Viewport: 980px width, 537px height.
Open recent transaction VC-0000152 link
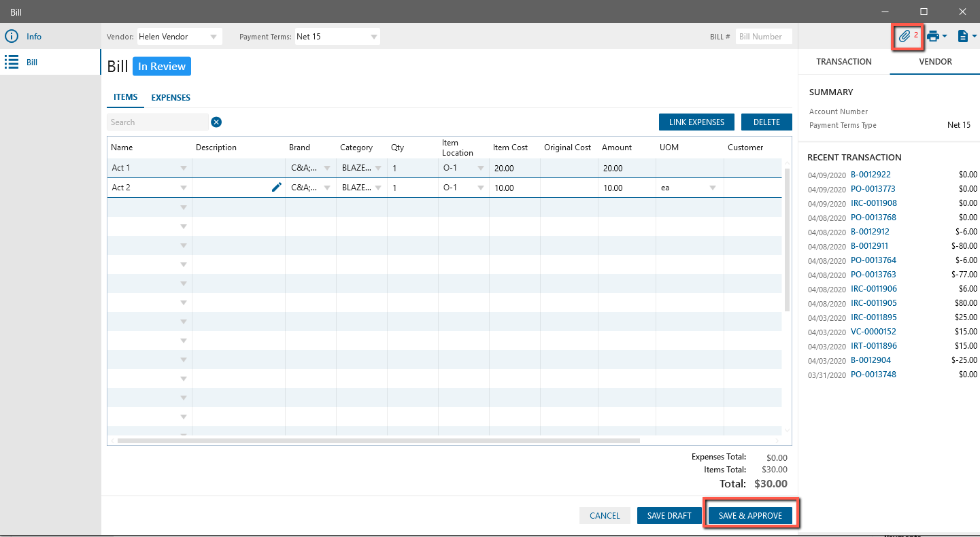coord(873,332)
